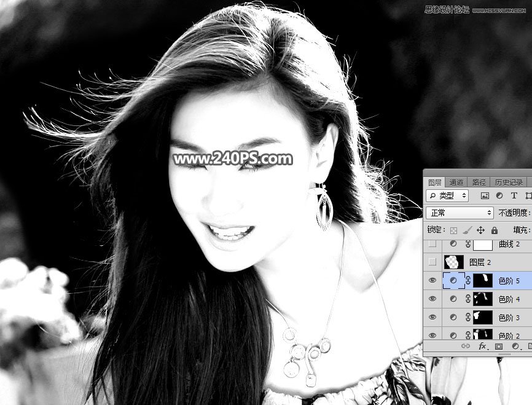532x405 pixels.
Task: Select the 色阶 3 adjustment icon
Action: point(453,317)
